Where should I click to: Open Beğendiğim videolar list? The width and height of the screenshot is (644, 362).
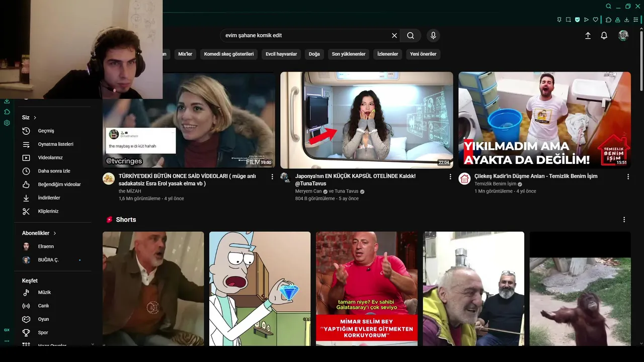tap(58, 185)
